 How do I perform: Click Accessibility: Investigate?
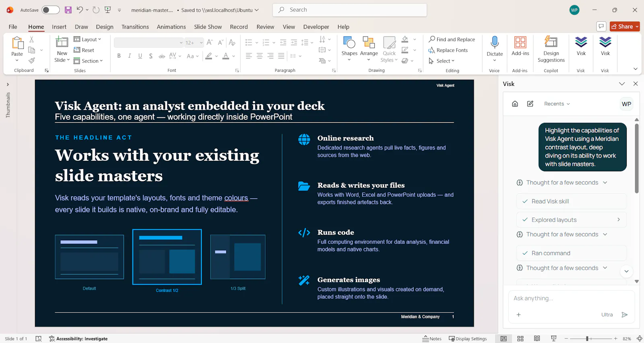[78, 339]
